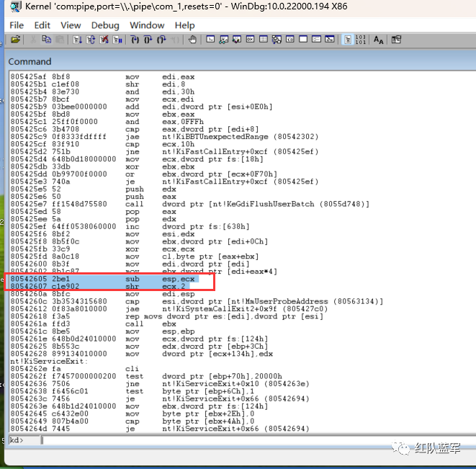Click the Step Into toolbar icon
Viewport: 476px width, 469px height.
(x=135, y=40)
